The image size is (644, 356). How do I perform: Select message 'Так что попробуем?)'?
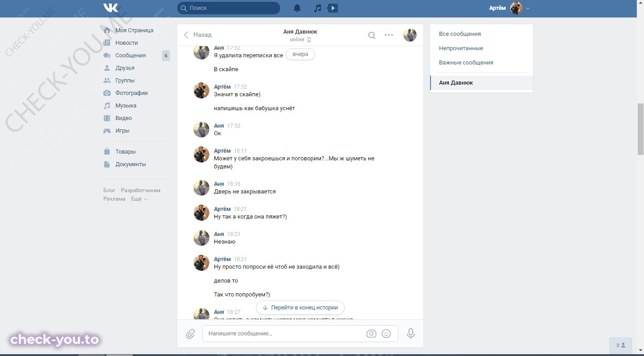point(242,295)
